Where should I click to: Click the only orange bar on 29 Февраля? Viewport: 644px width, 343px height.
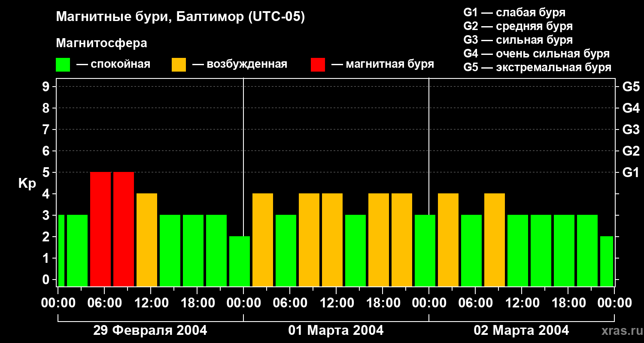tap(147, 240)
